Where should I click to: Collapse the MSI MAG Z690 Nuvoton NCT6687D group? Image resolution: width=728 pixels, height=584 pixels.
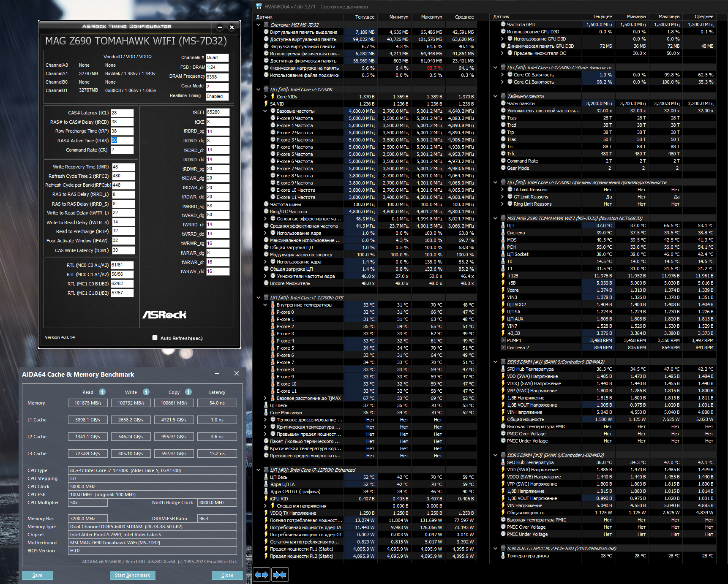pyautogui.click(x=496, y=218)
